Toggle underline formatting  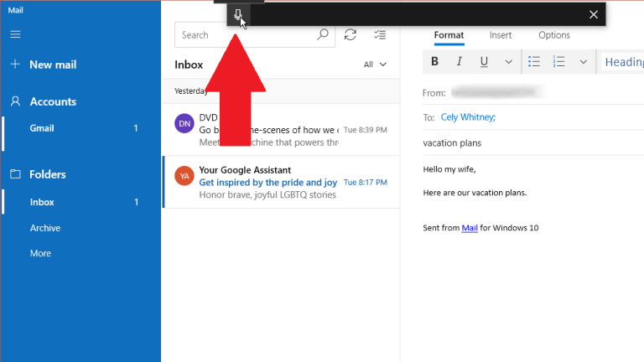click(x=484, y=62)
